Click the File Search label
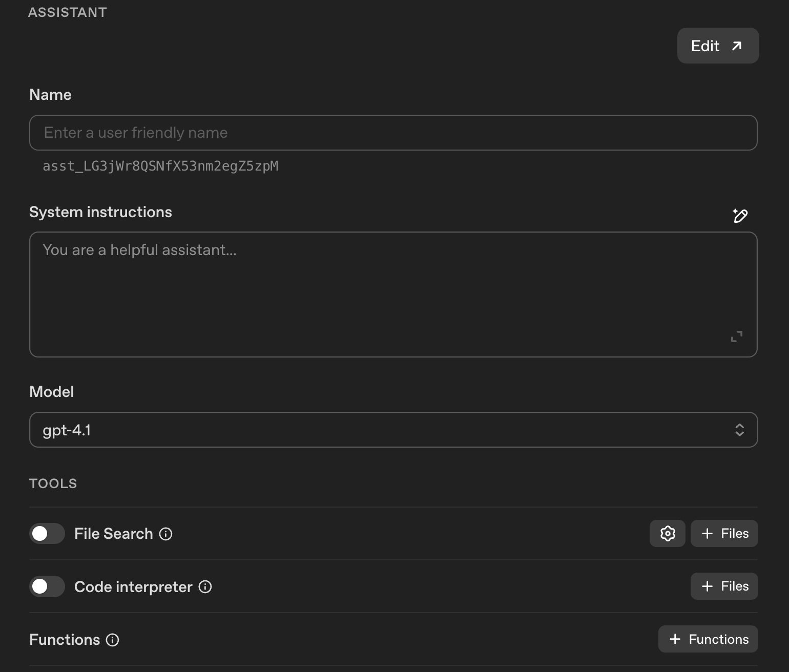 [x=114, y=534]
